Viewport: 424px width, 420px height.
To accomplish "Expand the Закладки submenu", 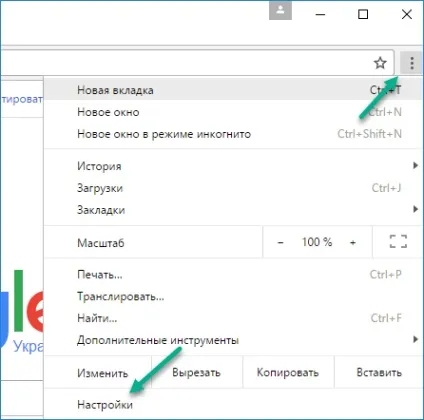I will tap(233, 210).
